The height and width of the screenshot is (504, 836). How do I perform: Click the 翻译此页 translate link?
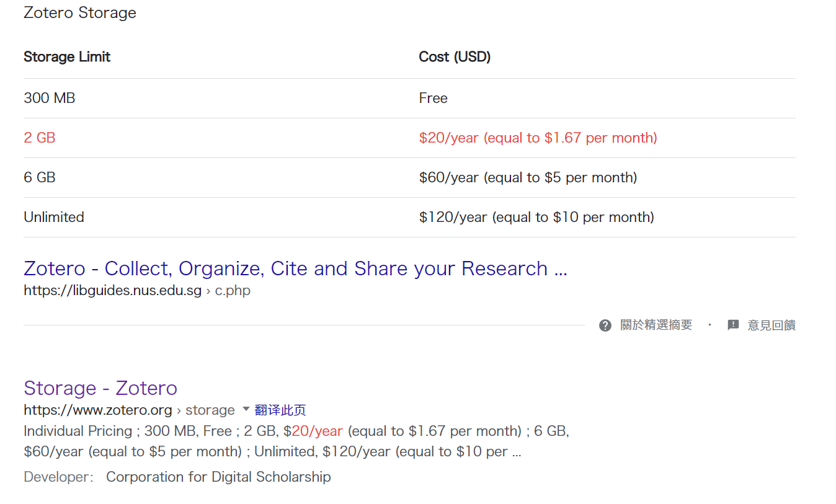click(280, 410)
